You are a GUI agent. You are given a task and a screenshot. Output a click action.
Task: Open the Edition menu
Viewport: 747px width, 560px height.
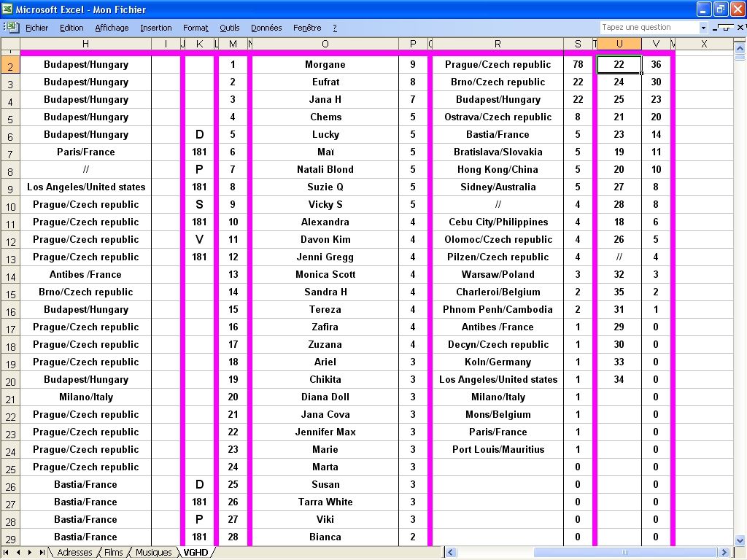pos(71,28)
